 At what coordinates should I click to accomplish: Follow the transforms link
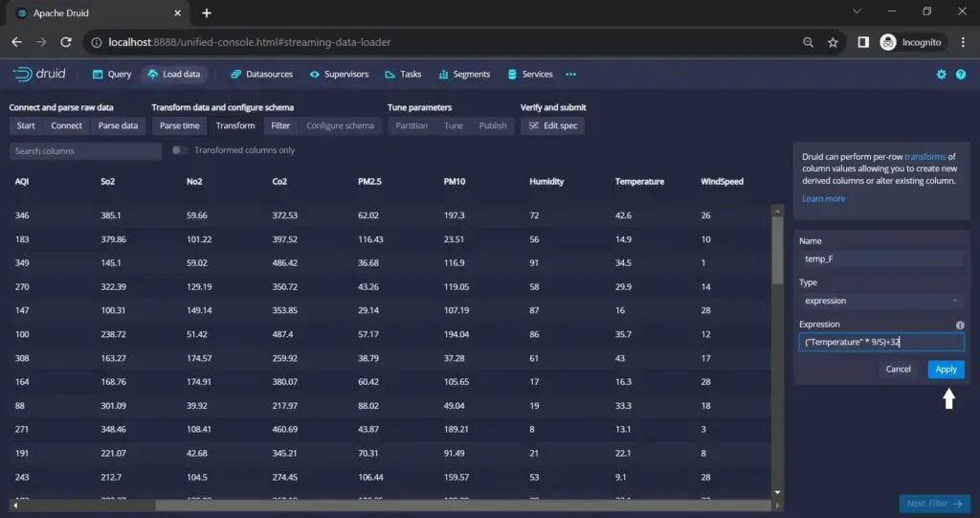[x=925, y=157]
